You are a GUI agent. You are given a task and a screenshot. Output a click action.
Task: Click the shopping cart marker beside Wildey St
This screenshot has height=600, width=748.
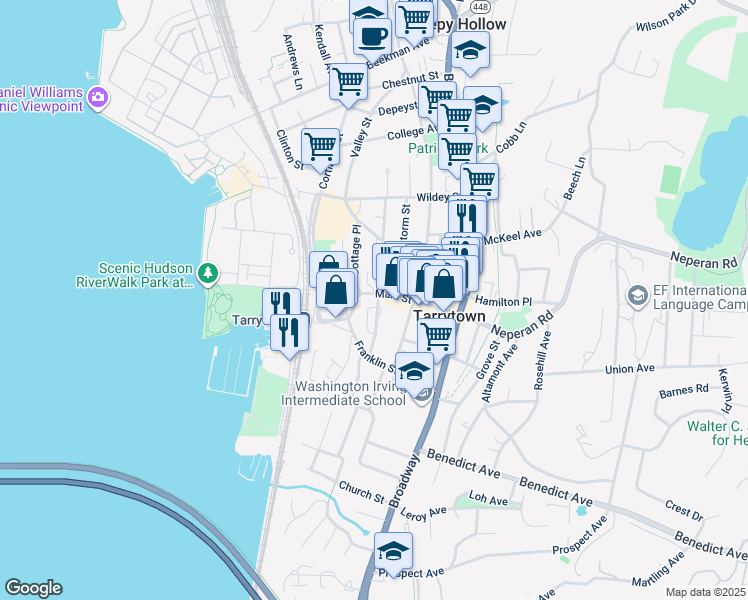coord(479,184)
